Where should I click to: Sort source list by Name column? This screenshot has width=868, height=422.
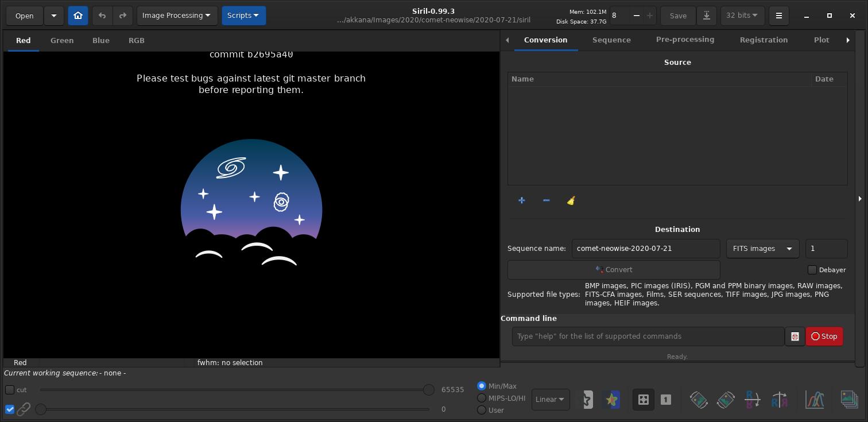click(659, 79)
